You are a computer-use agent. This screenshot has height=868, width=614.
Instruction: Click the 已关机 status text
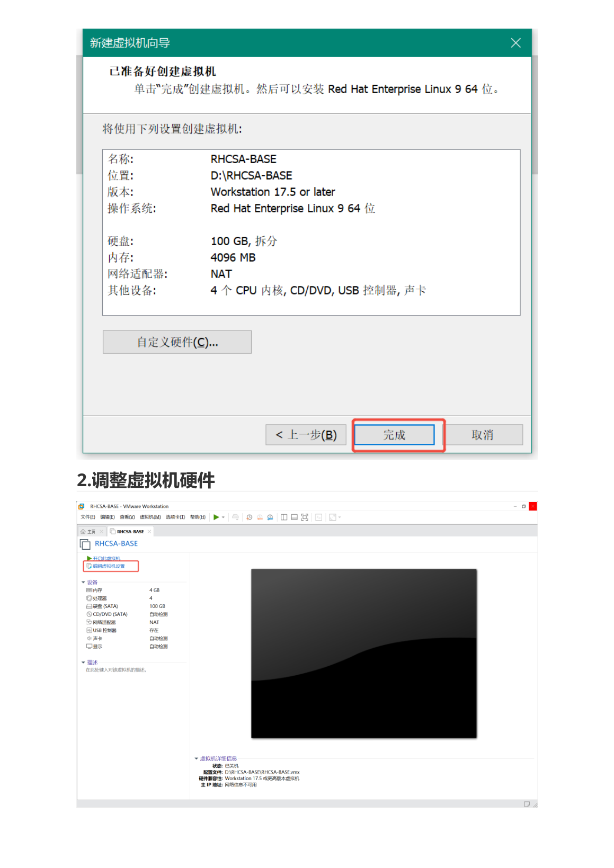coord(232,766)
